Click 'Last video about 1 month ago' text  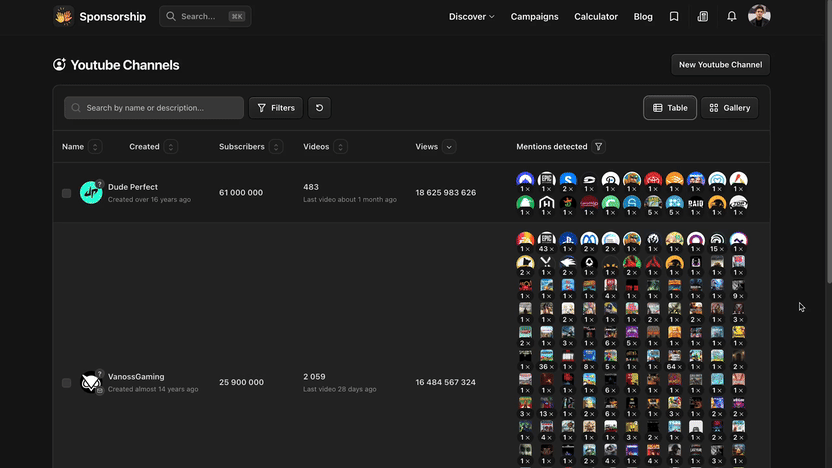350,200
